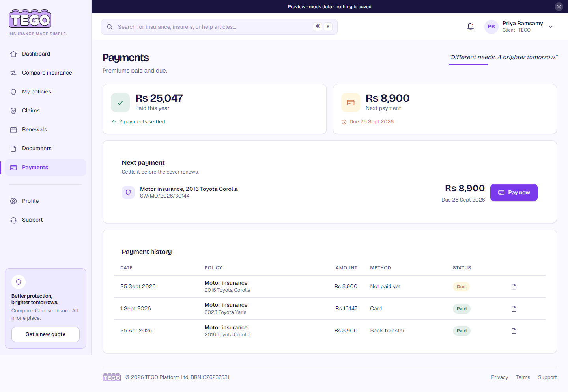Open Profile page
Image resolution: width=568 pixels, height=392 pixels.
tap(45, 201)
